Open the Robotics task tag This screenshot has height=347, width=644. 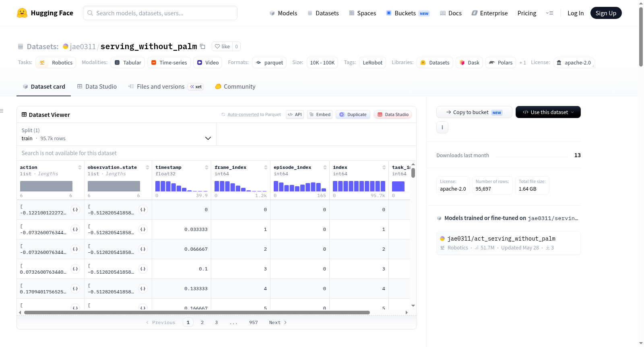(56, 62)
